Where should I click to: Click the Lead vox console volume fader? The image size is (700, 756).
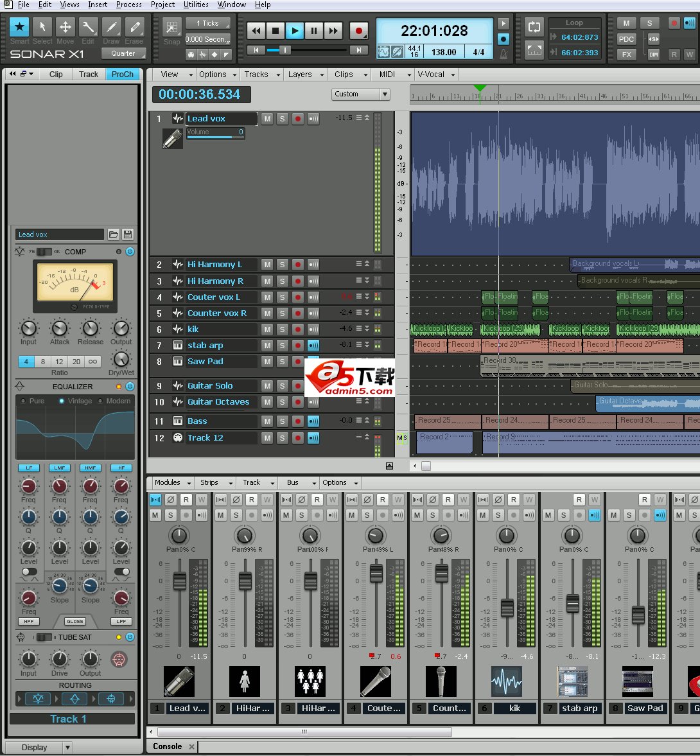180,581
